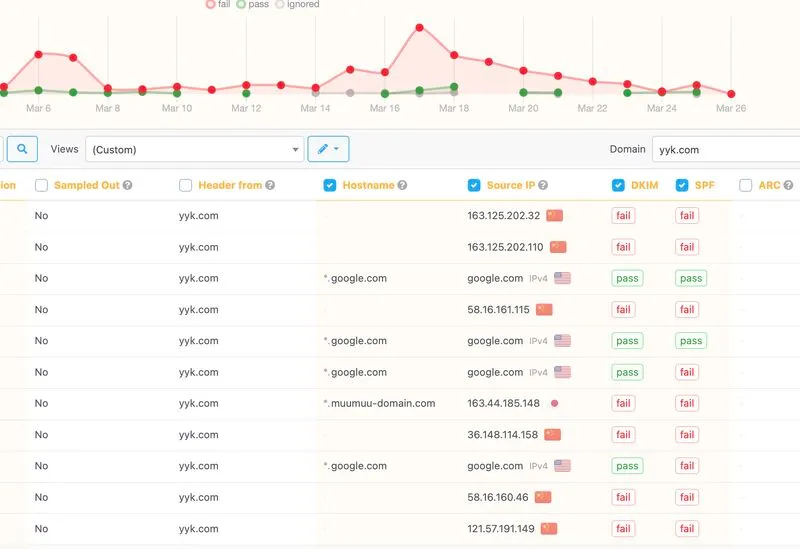Click the fail data point at Mar 6

point(38,54)
